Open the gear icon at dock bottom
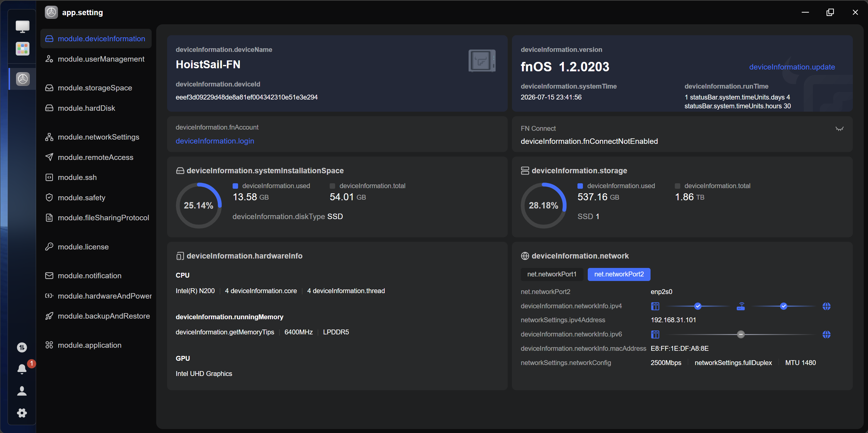 coord(22,413)
